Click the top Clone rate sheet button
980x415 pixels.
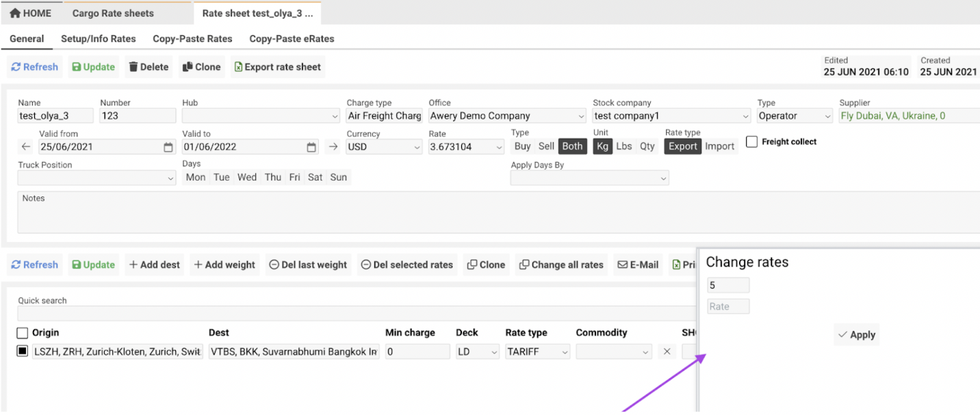(201, 67)
